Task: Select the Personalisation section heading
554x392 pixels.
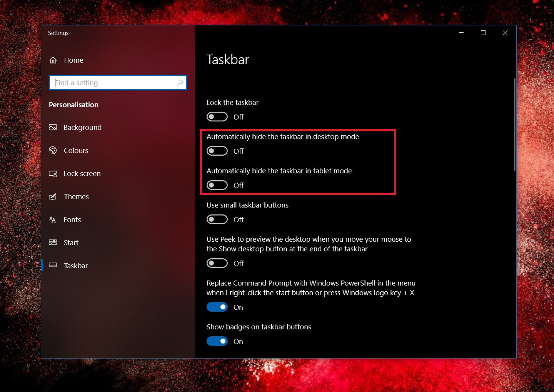Action: 73,105
